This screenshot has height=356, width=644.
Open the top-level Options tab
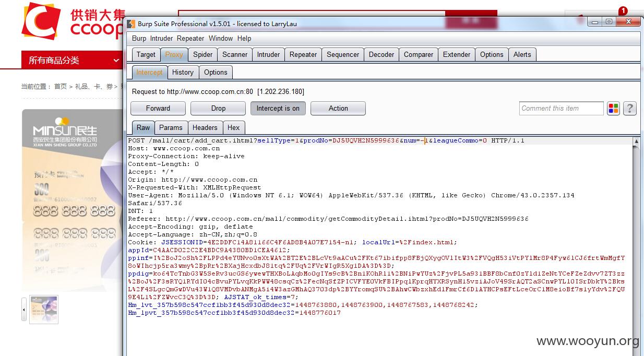point(492,54)
